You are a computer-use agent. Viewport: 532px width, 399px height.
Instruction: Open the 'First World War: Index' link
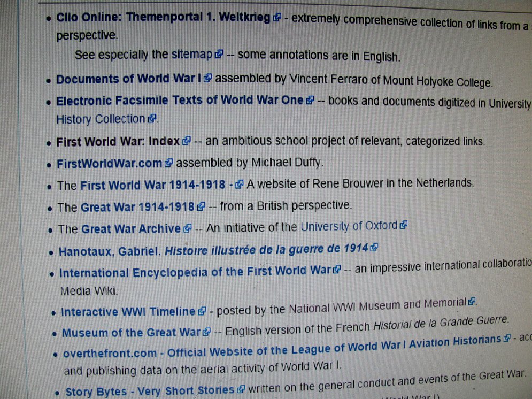point(118,142)
